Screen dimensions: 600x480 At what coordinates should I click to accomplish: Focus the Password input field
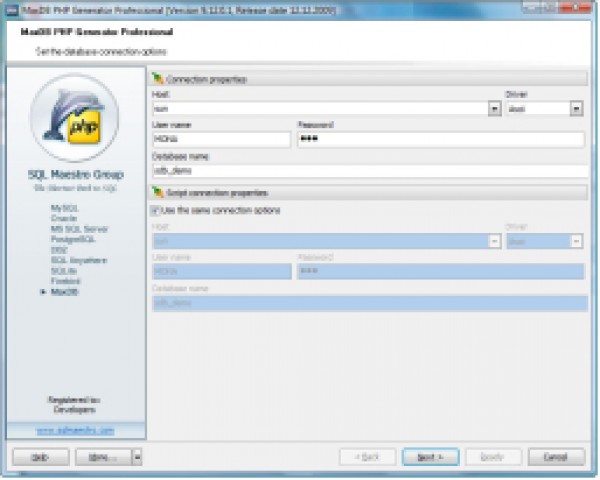coord(441,139)
